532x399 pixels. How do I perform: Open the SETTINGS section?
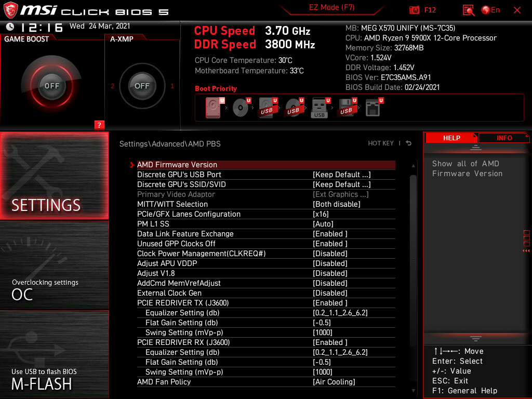(54, 176)
